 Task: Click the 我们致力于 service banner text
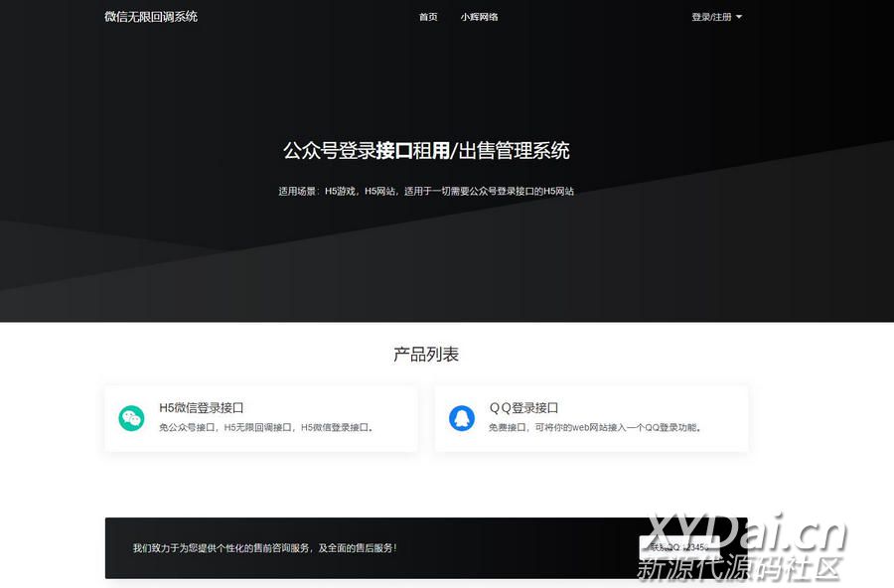click(x=265, y=547)
